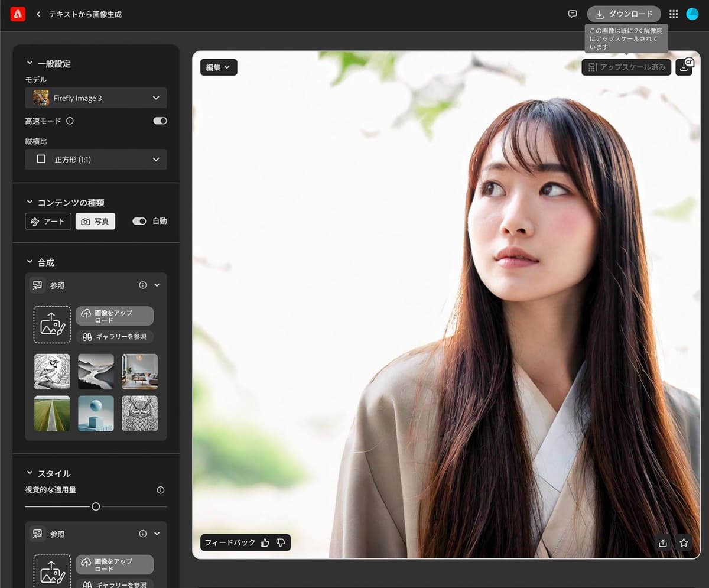Enable 高速モード with its toggle switch

160,121
